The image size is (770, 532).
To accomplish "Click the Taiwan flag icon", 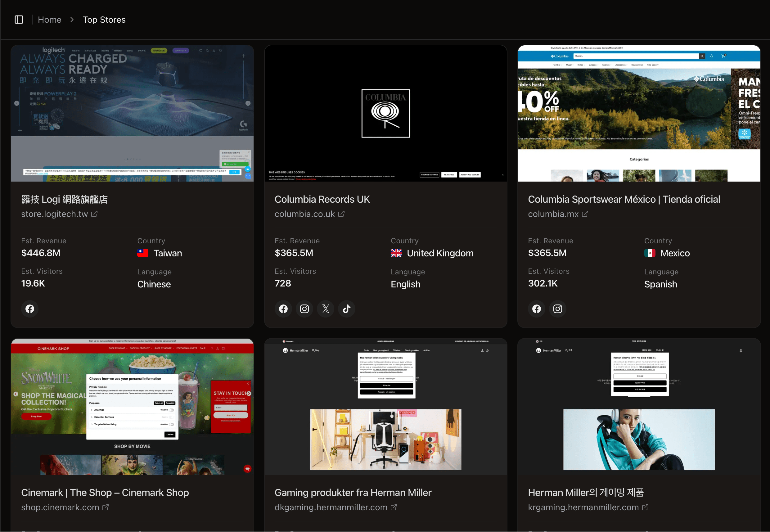I will [x=143, y=253].
